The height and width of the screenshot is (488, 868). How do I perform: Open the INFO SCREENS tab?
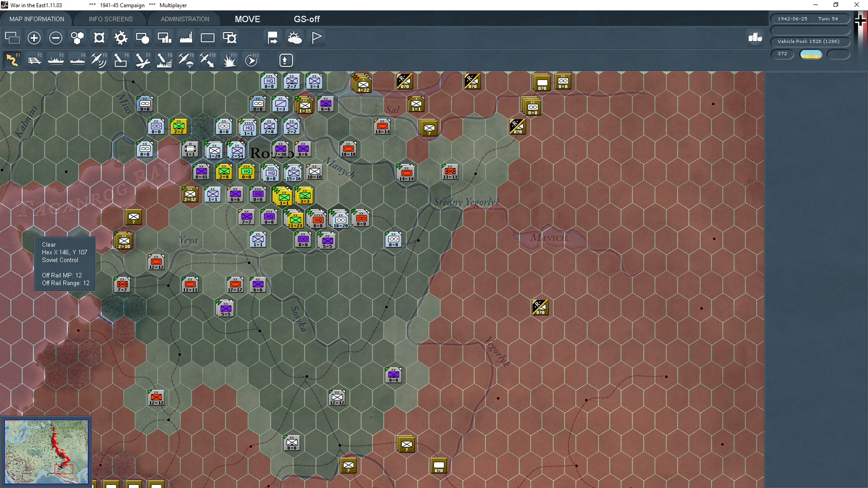(111, 19)
